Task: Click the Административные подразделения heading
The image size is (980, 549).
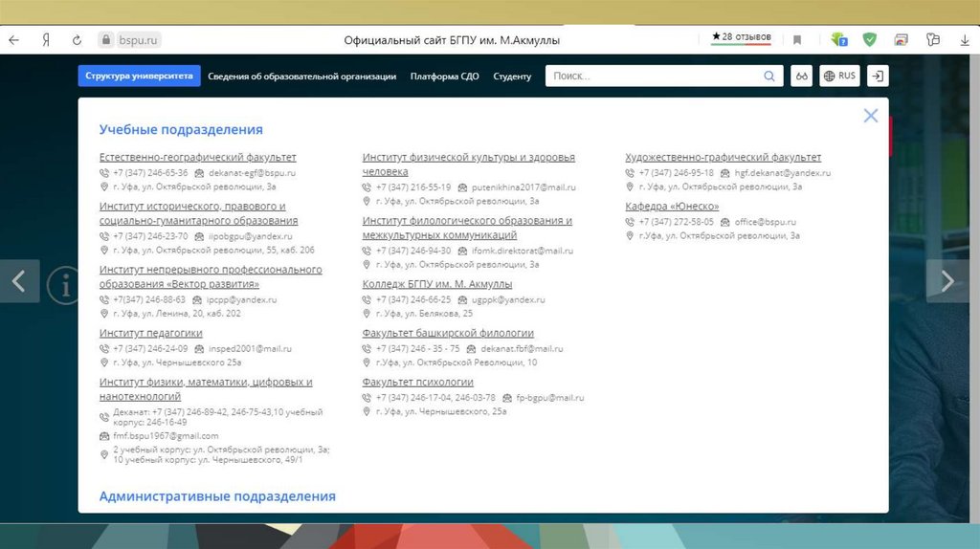Action: coord(217,495)
